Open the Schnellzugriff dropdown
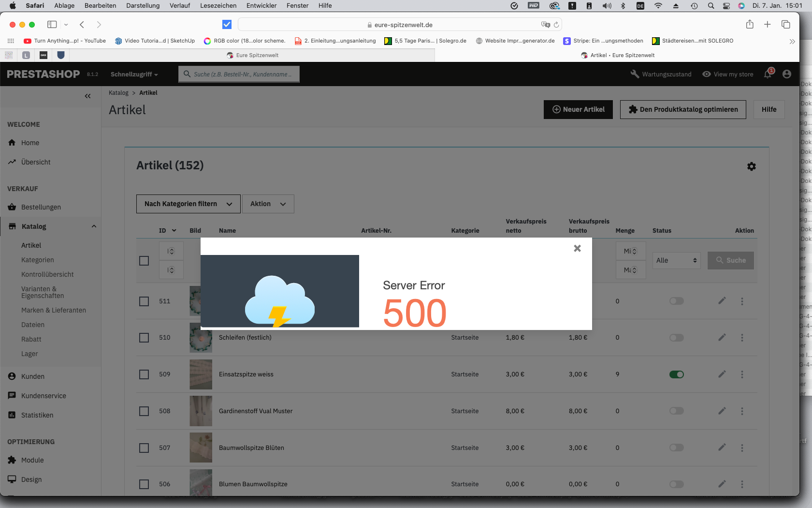812x508 pixels. coord(134,74)
